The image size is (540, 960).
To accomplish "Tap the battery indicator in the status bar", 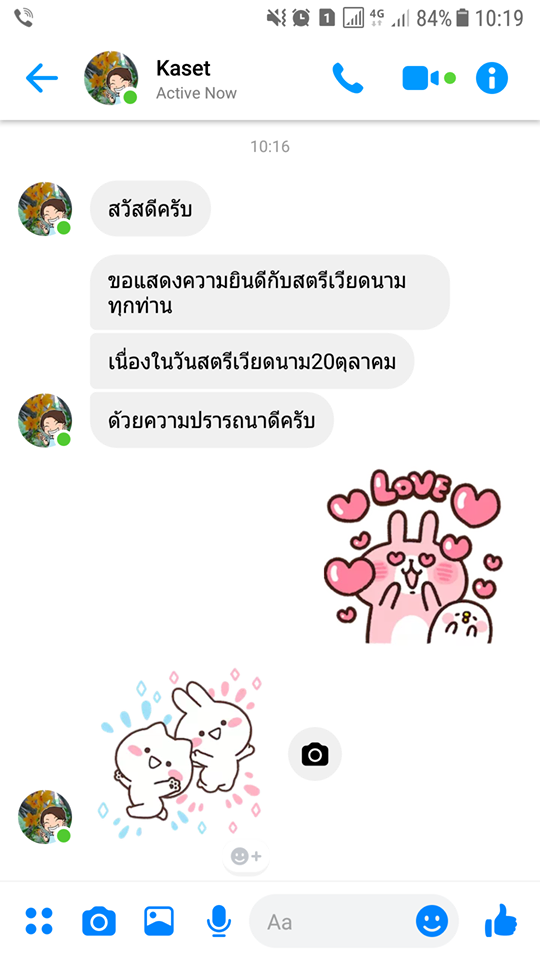I will tap(463, 18).
